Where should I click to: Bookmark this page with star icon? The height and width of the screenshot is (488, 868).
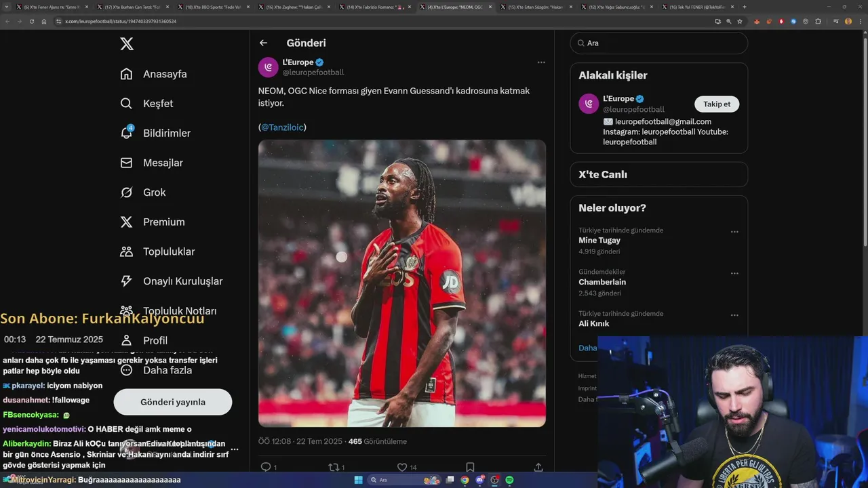click(740, 21)
